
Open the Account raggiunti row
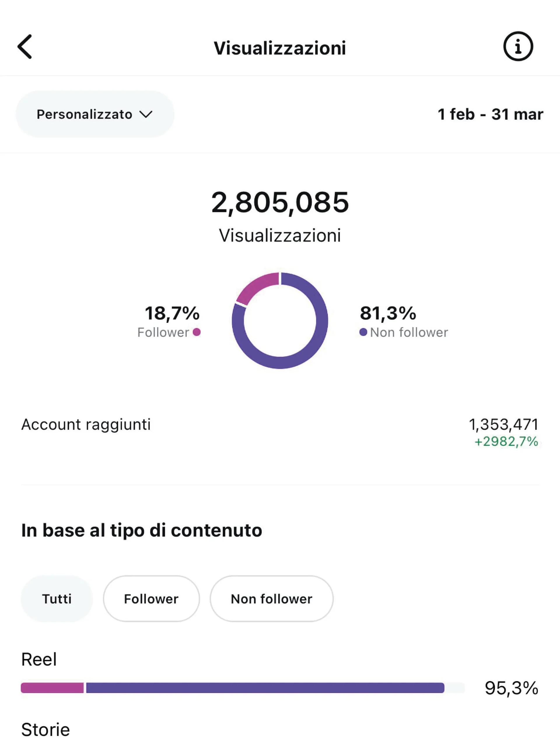(280, 432)
